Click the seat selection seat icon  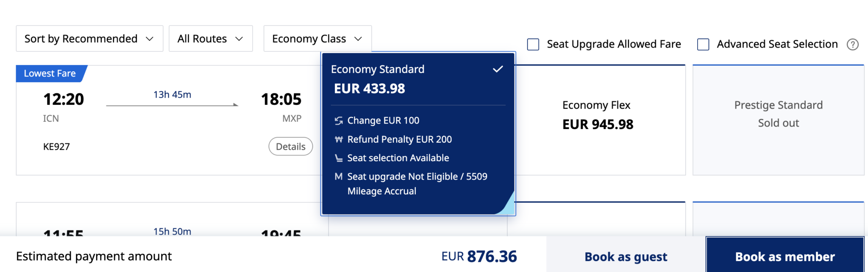[x=339, y=158]
